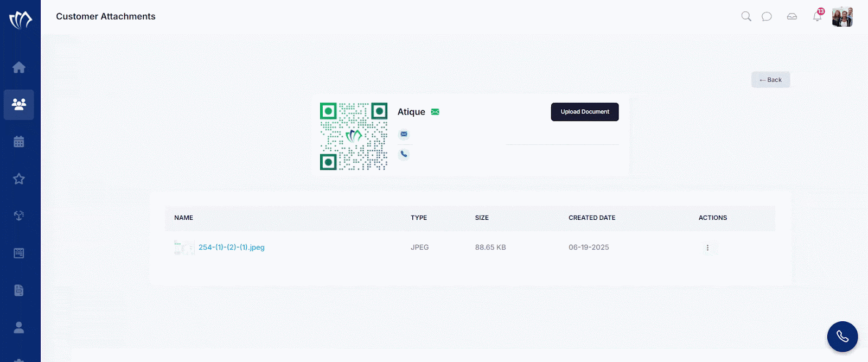This screenshot has height=362, width=868.
Task: Click the green envelope icon next to Atique
Action: [x=435, y=112]
